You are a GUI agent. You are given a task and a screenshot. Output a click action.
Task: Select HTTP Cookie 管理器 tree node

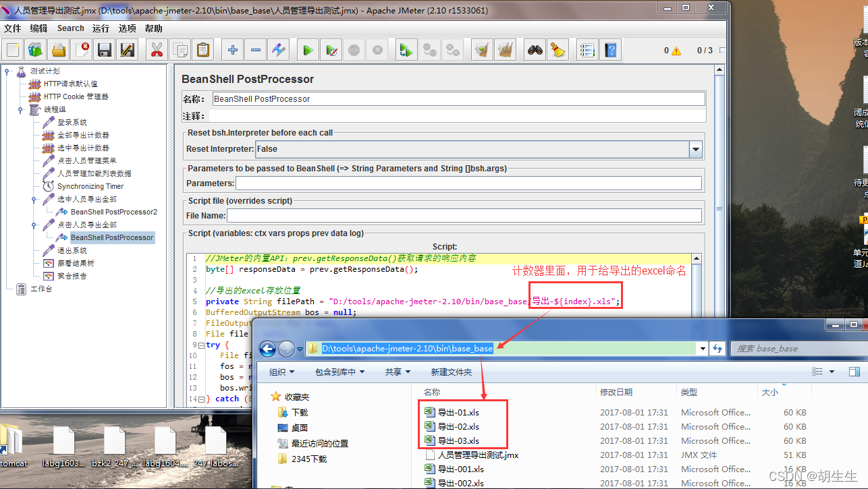tap(76, 97)
